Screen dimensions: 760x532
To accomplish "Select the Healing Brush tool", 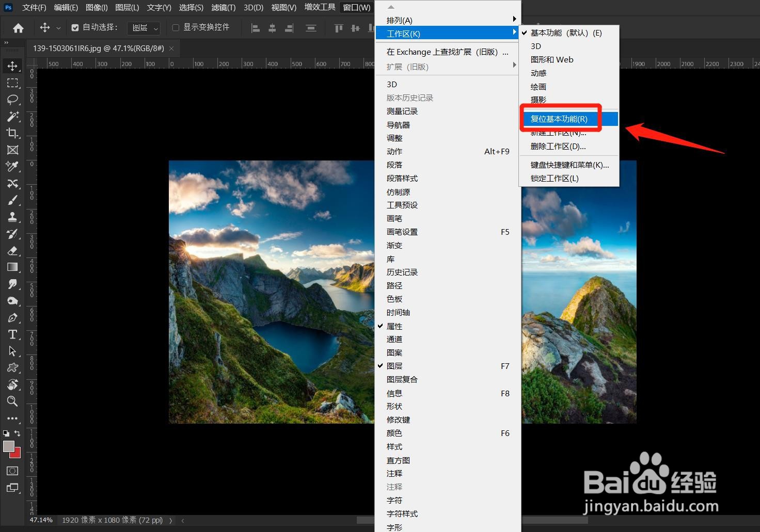I will [x=12, y=183].
